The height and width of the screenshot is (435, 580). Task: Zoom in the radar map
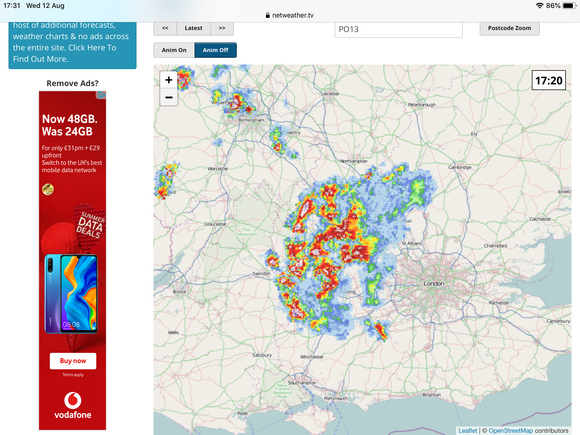[x=169, y=80]
